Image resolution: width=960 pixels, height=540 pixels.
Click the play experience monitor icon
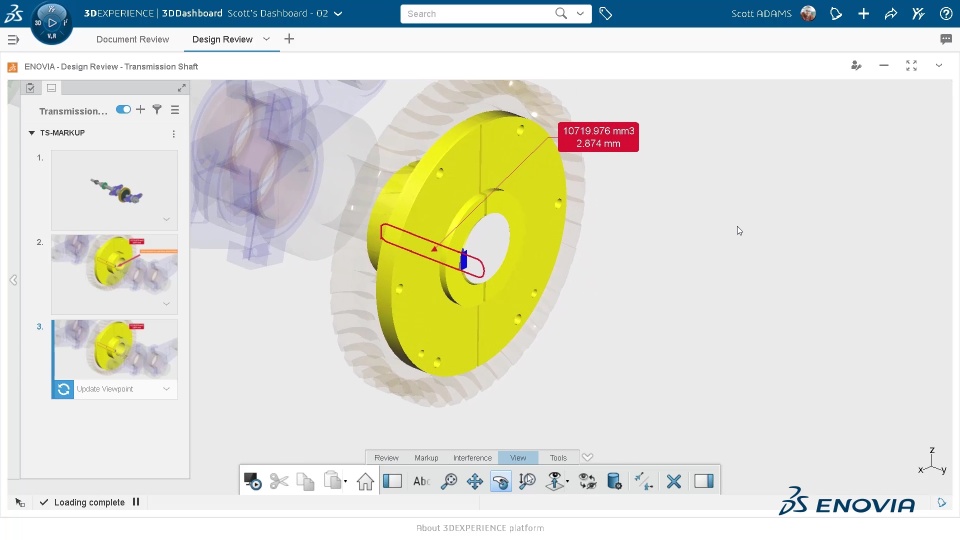point(252,481)
